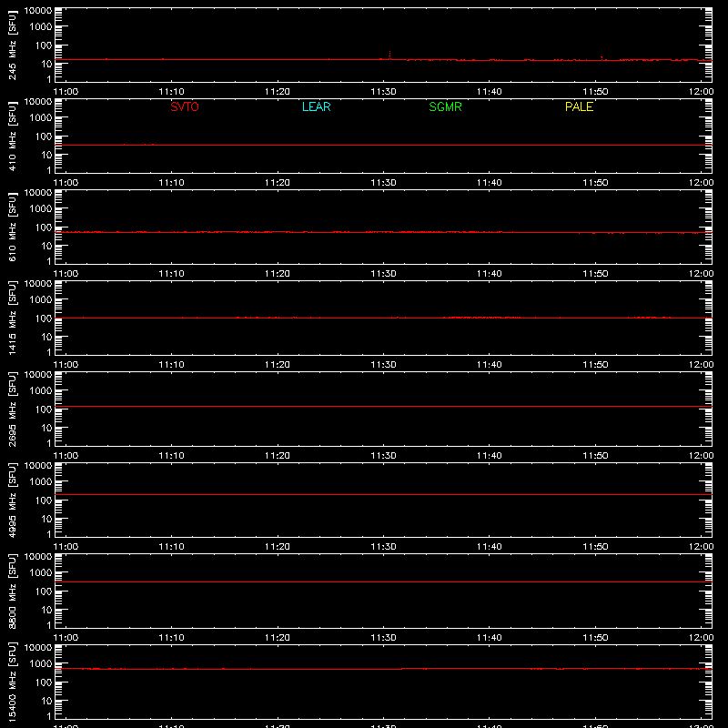Screen dimensions: 728x728
Task: Select the 15400 MHz [SFU] axis label
Action: (12, 682)
